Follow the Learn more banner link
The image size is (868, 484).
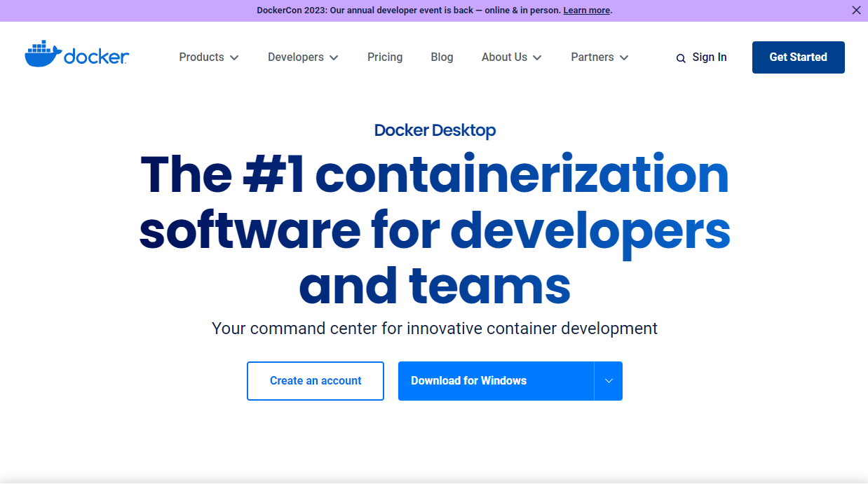point(586,11)
